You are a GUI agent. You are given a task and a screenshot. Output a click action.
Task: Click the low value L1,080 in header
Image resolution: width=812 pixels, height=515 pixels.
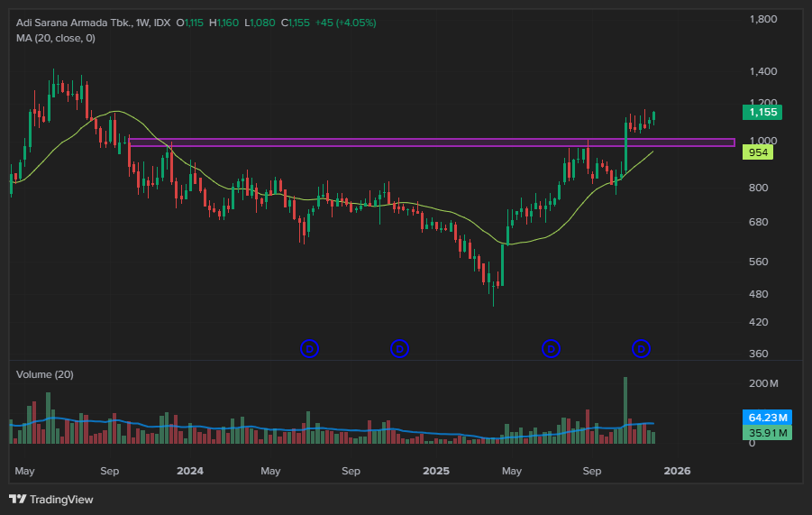(x=260, y=23)
